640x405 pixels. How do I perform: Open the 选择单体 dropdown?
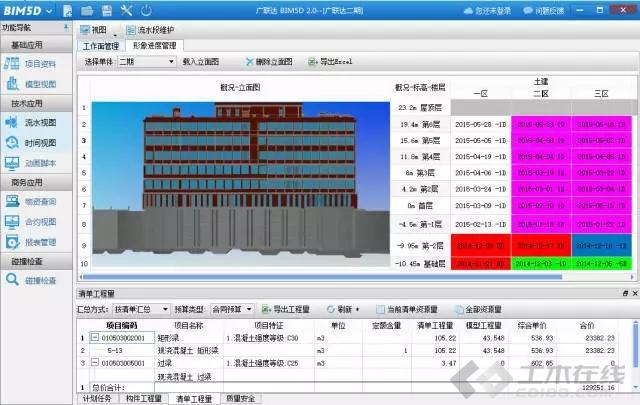(x=146, y=62)
